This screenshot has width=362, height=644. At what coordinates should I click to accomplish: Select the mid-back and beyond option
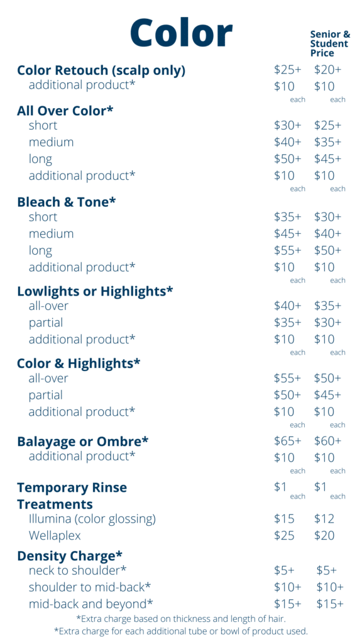click(90, 604)
